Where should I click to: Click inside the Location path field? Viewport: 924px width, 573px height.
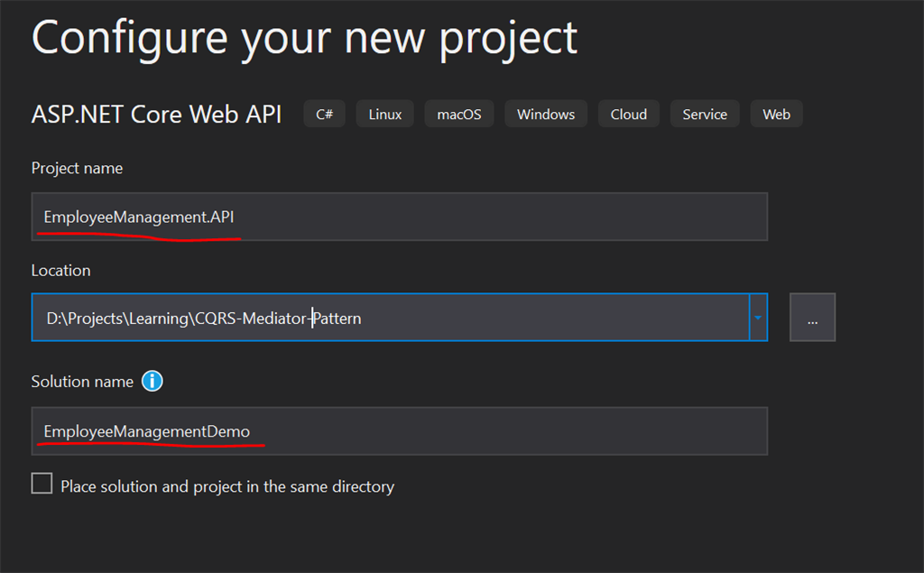(361, 318)
